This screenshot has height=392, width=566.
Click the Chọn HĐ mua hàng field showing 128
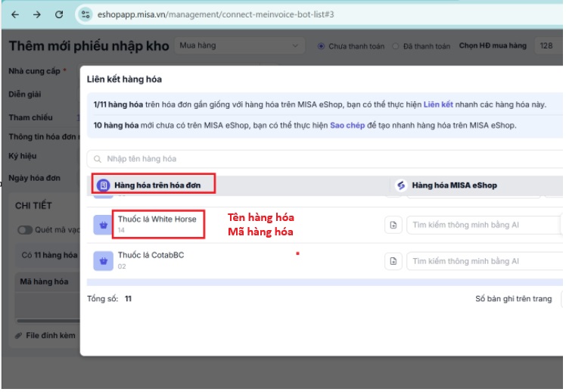(x=548, y=46)
